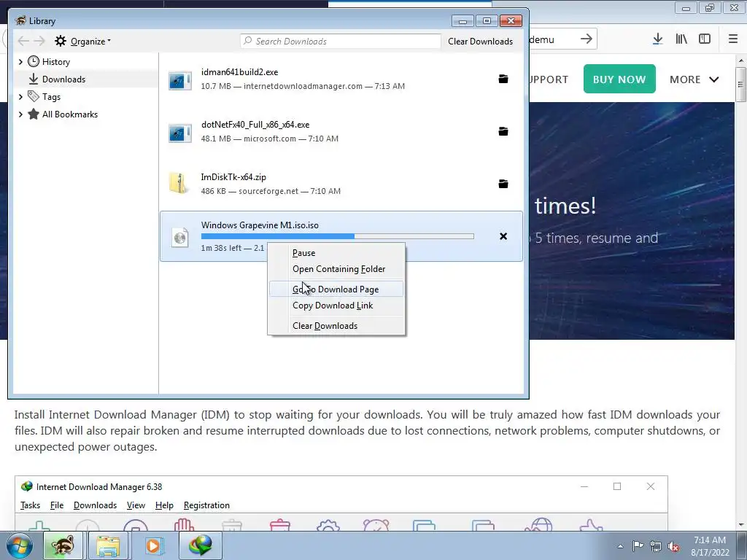Expand the All Bookmarks tree node
Viewport: 747px width, 560px height.
pyautogui.click(x=20, y=114)
